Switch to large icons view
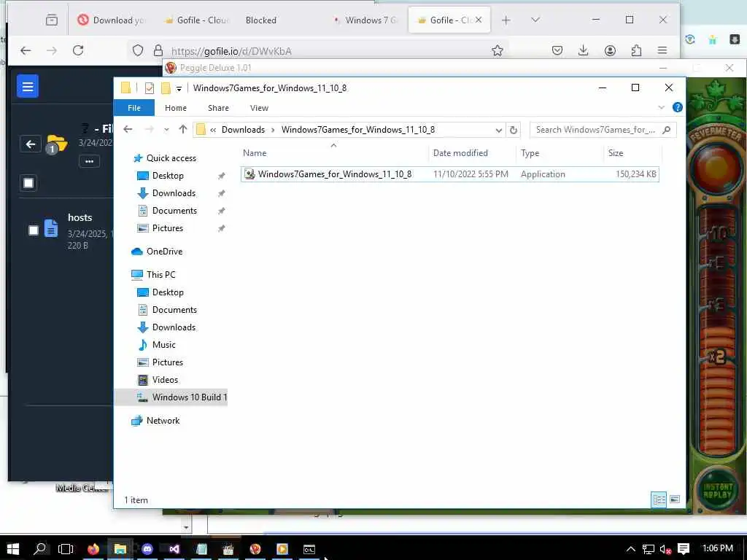This screenshot has height=560, width=747. coord(675,499)
